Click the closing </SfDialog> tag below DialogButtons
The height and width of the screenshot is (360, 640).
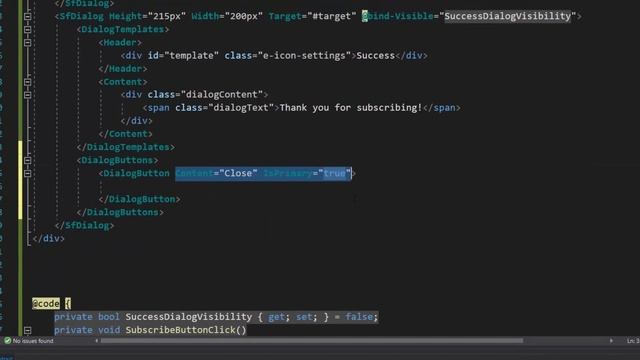[x=84, y=225]
